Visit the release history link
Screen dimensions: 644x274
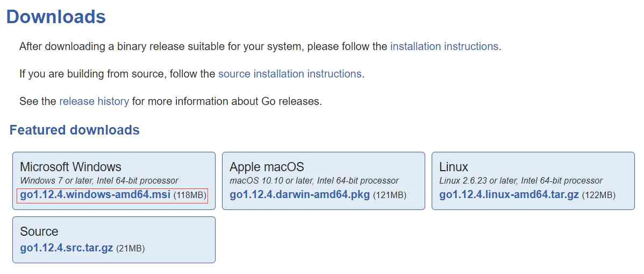94,101
